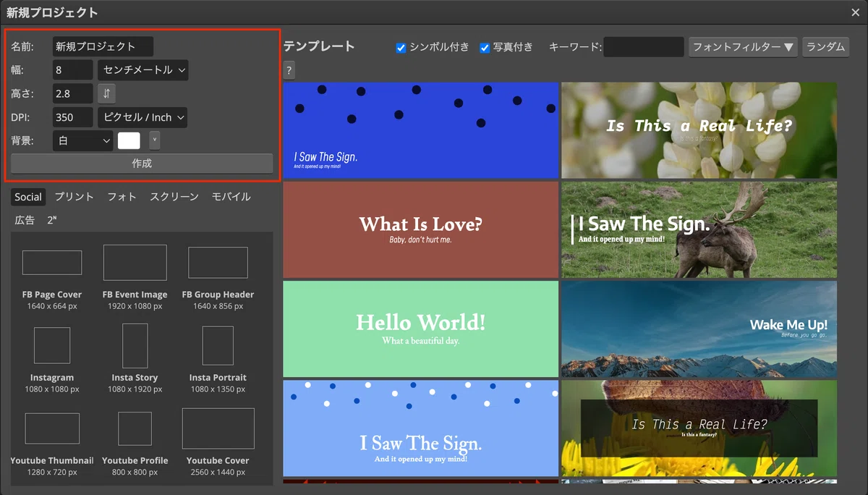
Task: Select the dark blue dotted I Saw The Sign template
Action: (421, 130)
